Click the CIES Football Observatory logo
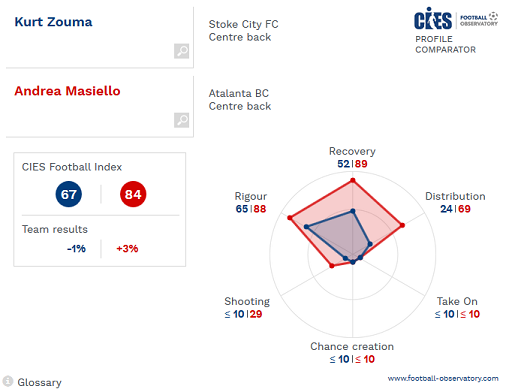Screen dimensions: 506x392 456,18
